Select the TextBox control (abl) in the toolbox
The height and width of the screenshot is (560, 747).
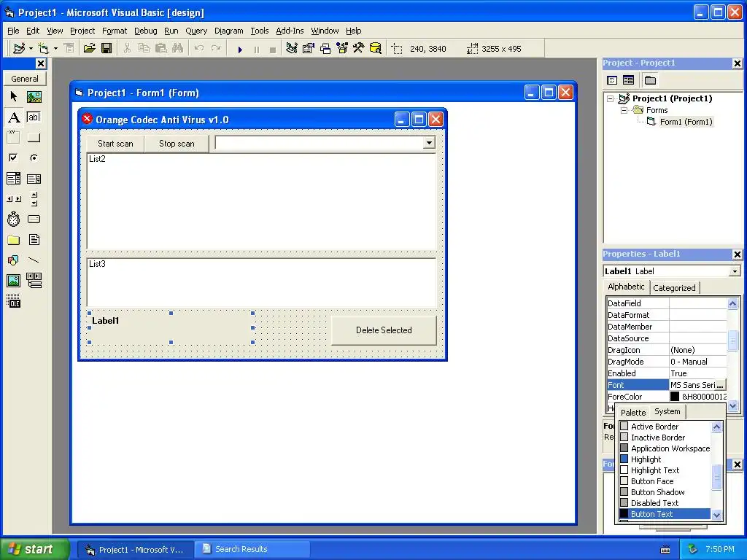point(34,117)
